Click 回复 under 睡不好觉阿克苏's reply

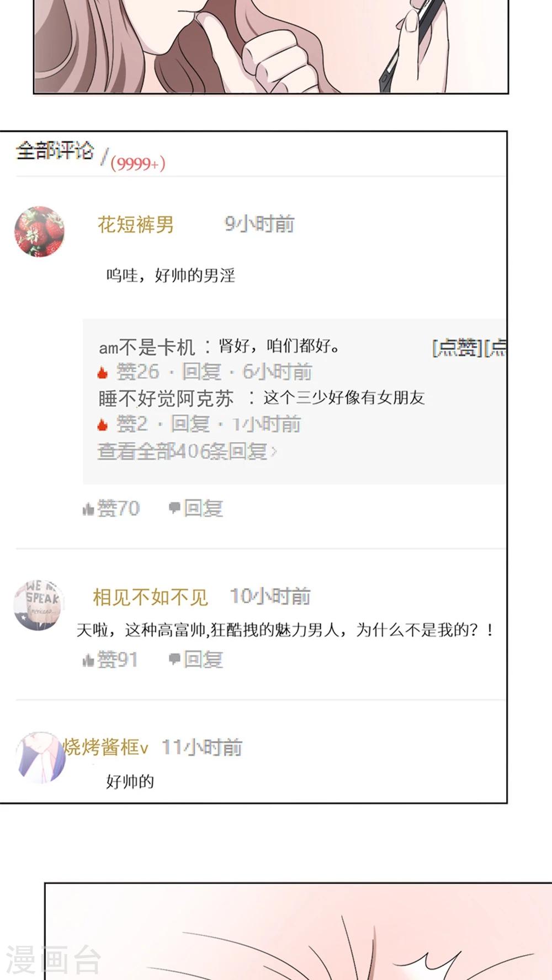point(190,424)
